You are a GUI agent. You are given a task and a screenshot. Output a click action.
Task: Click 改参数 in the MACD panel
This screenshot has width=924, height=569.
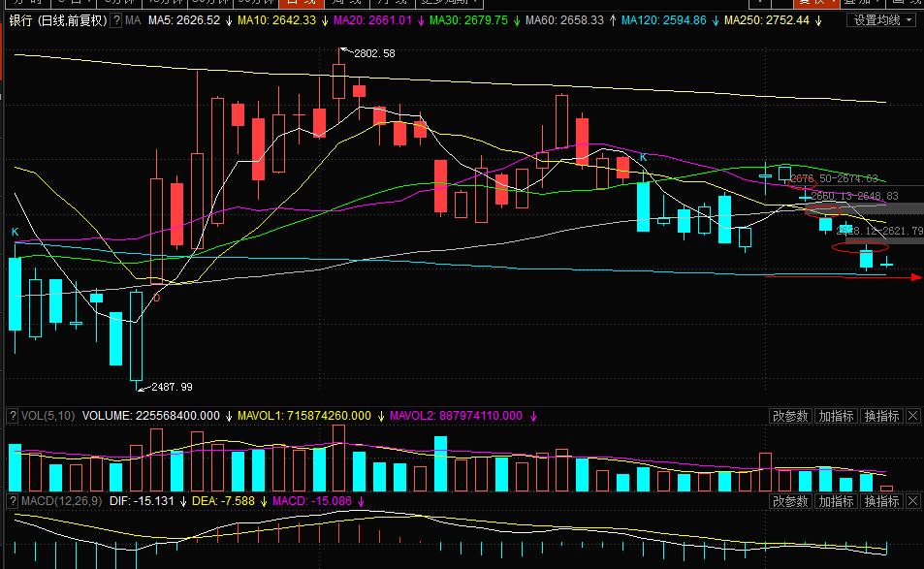[790, 501]
